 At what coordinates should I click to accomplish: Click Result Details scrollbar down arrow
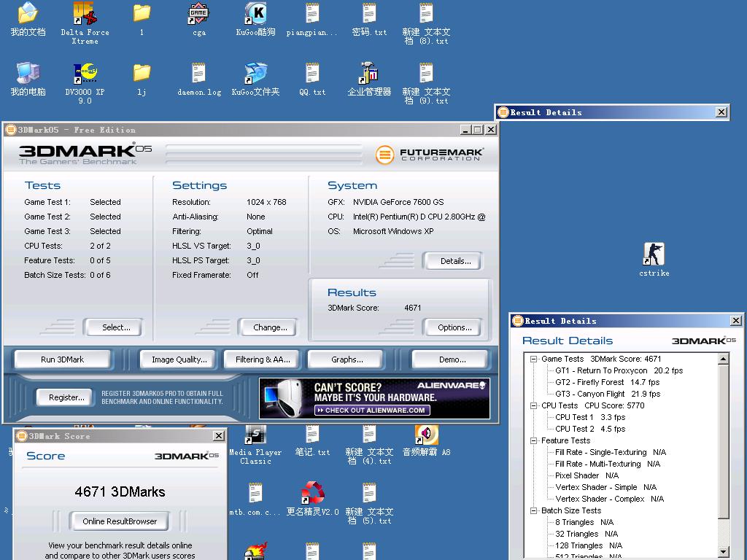click(723, 552)
